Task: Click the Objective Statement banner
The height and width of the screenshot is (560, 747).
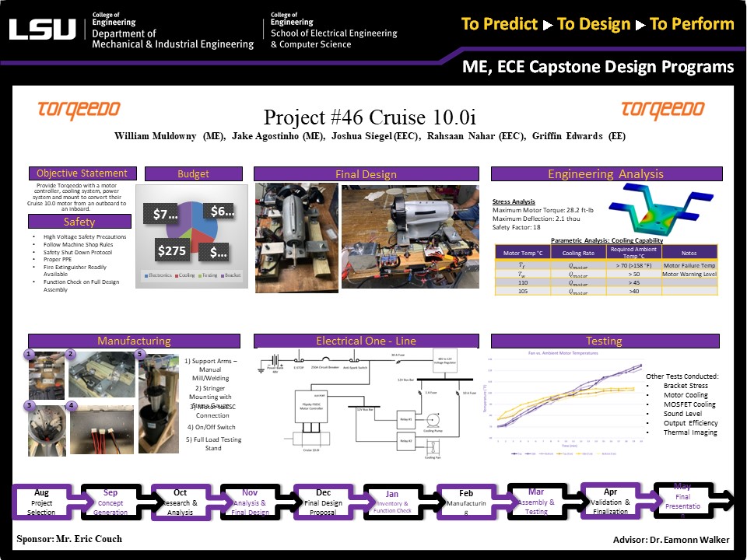Action: coord(82,173)
